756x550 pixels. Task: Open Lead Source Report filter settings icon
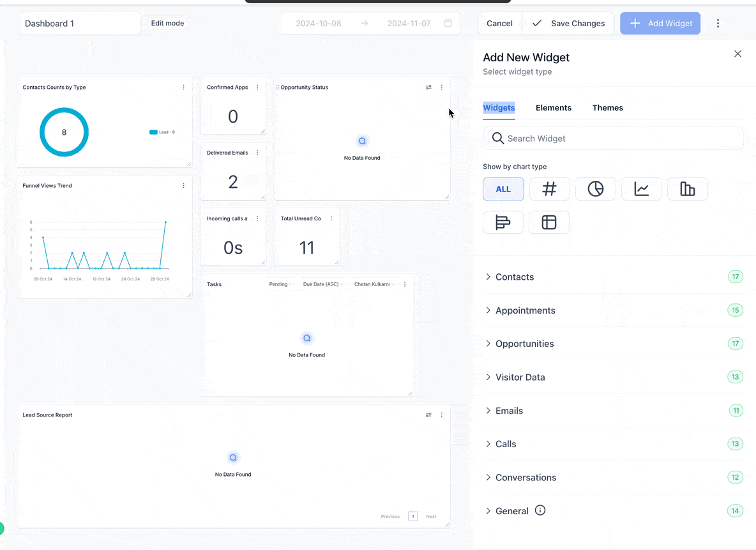pos(428,415)
